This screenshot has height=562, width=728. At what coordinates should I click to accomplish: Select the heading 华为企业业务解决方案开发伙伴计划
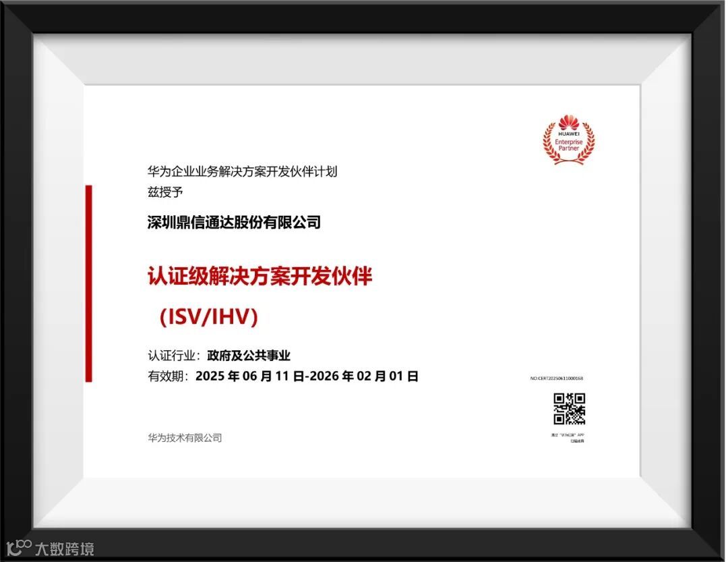pos(243,171)
